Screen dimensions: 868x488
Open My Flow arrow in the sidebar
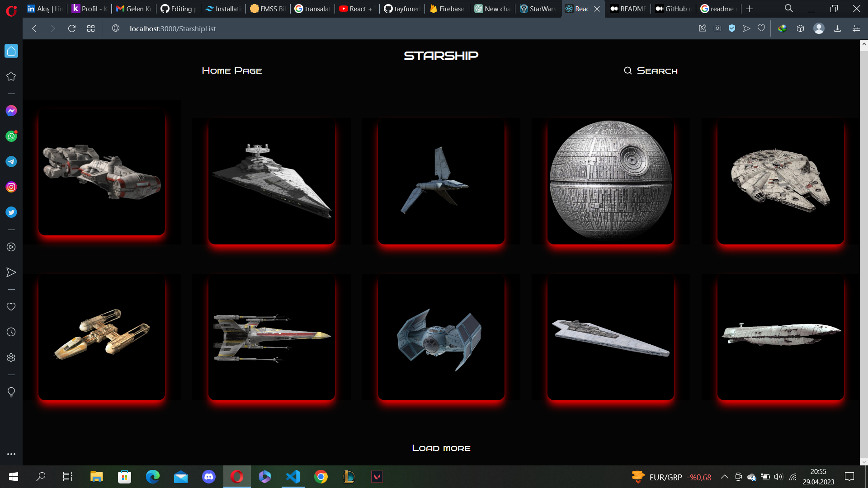(11, 272)
